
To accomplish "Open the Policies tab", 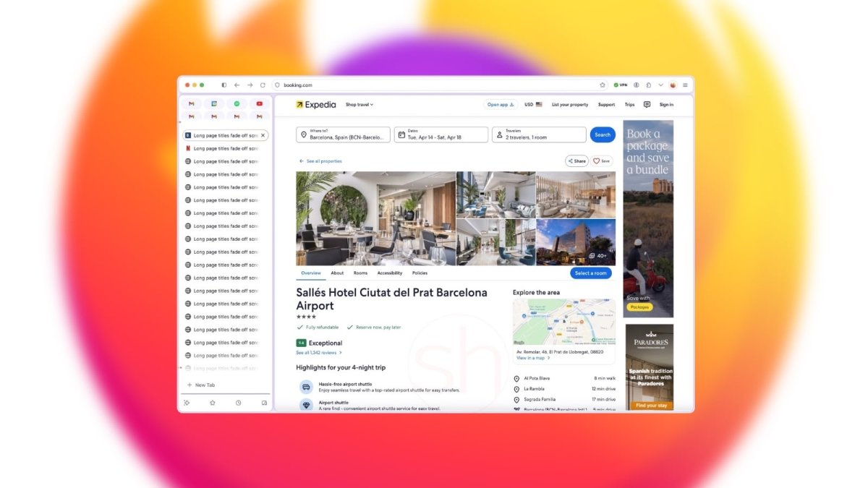I will click(x=421, y=273).
